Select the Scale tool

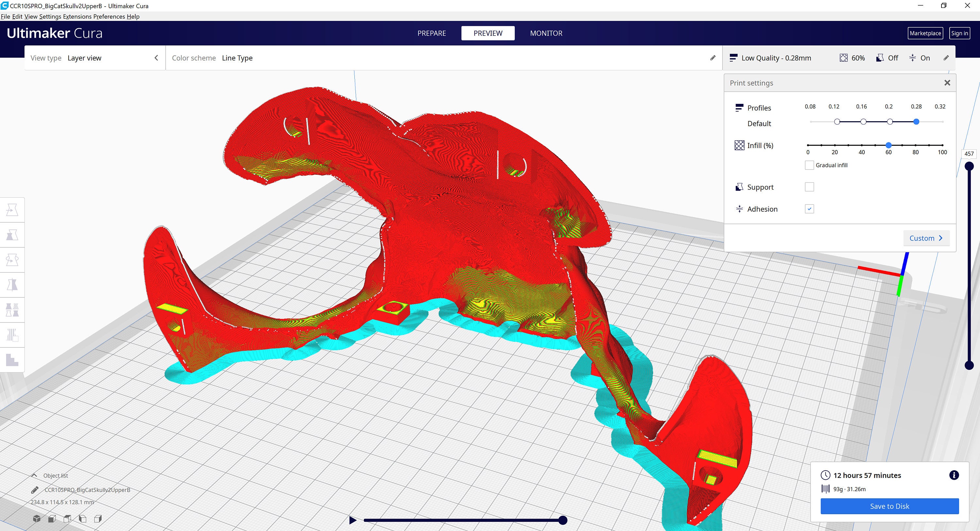coord(12,235)
